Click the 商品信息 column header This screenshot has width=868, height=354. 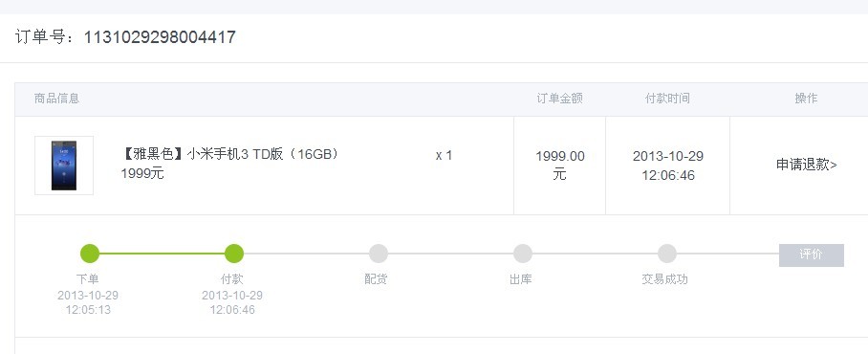pyautogui.click(x=56, y=99)
